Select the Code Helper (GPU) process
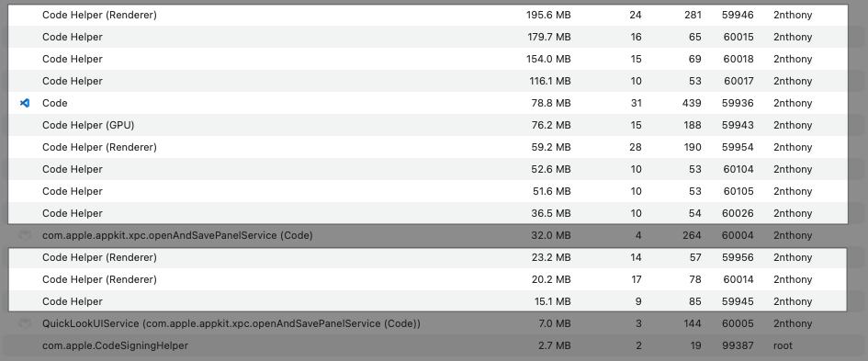The height and width of the screenshot is (361, 868). pyautogui.click(x=428, y=125)
